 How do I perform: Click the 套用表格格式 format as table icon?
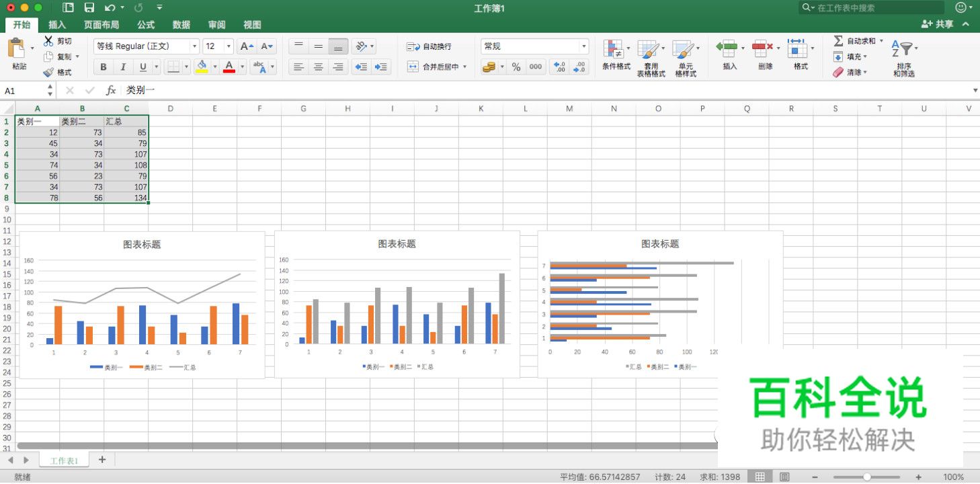point(649,50)
